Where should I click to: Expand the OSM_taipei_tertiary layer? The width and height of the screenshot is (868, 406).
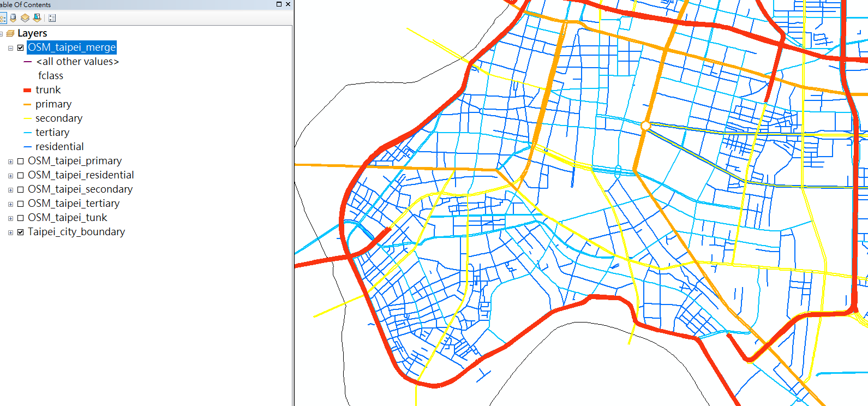(x=10, y=204)
